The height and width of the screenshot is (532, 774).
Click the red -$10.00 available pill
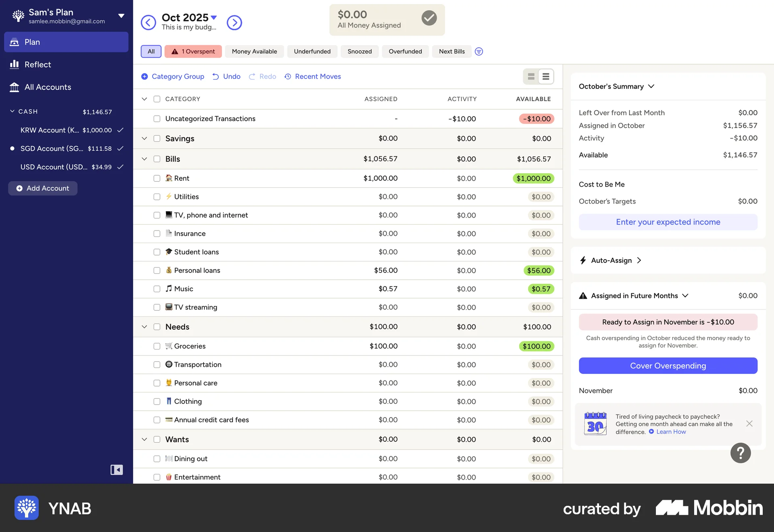coord(537,119)
